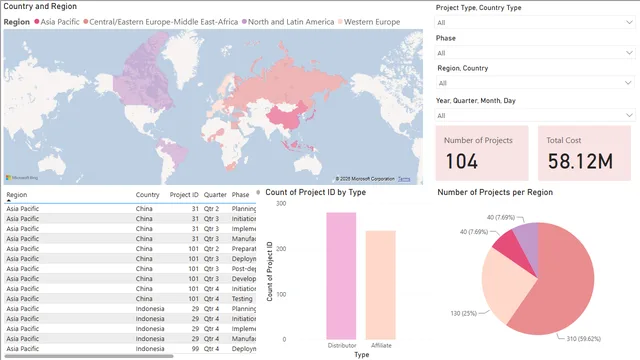
Task: Select China on the world map
Action: [x=286, y=116]
